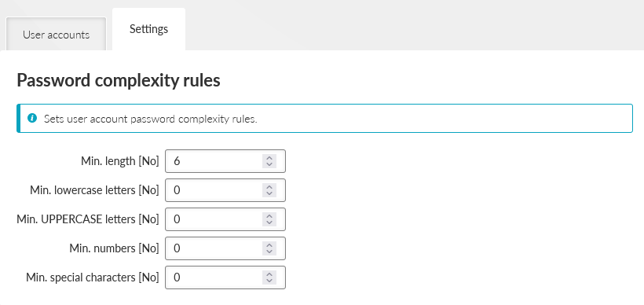644x305 pixels.
Task: Step down the Min. numbers value
Action: (269, 252)
